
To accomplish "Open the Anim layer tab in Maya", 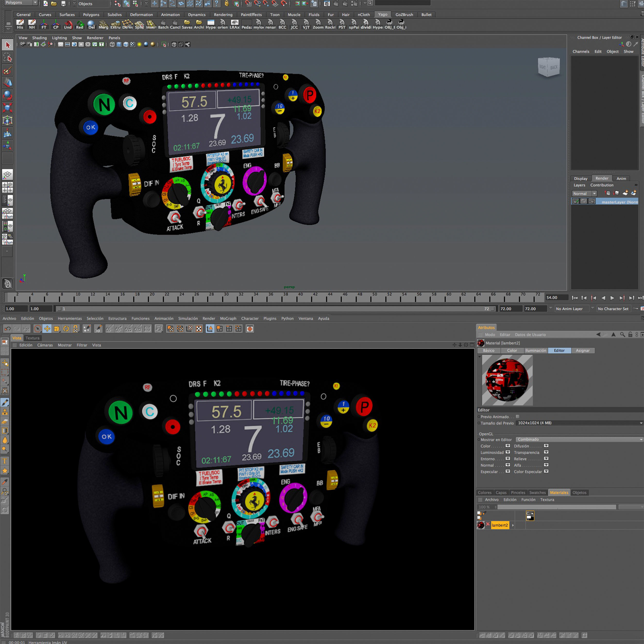I will pyautogui.click(x=621, y=178).
